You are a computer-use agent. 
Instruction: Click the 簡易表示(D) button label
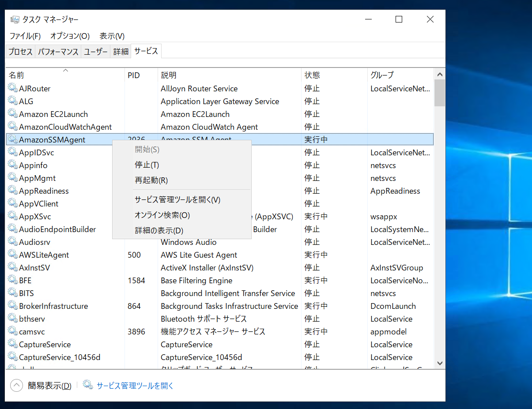(49, 386)
